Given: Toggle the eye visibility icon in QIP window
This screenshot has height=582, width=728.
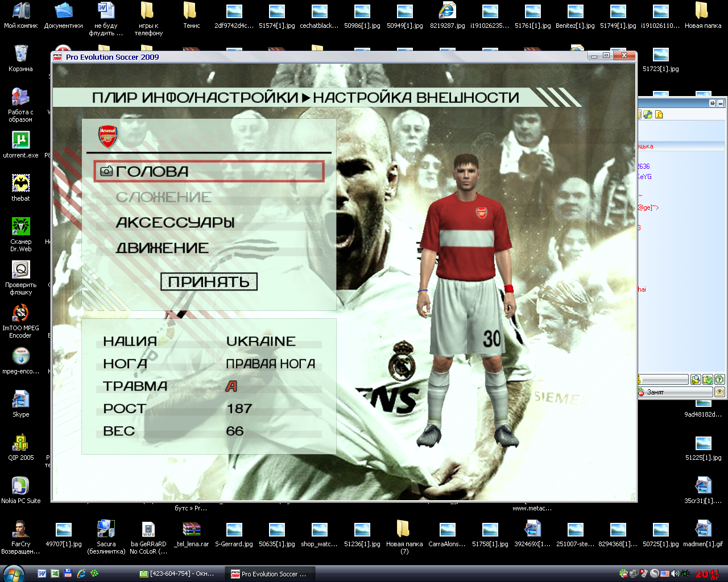Looking at the screenshot, I should click(719, 392).
